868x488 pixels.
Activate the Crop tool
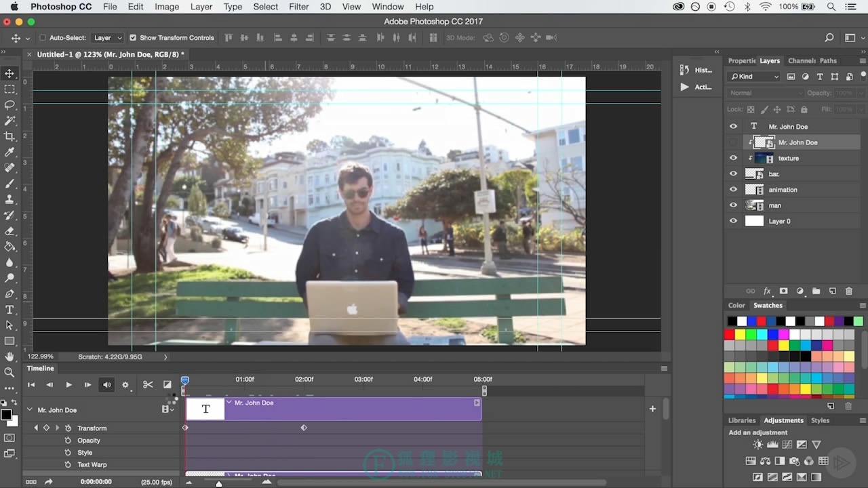9,136
